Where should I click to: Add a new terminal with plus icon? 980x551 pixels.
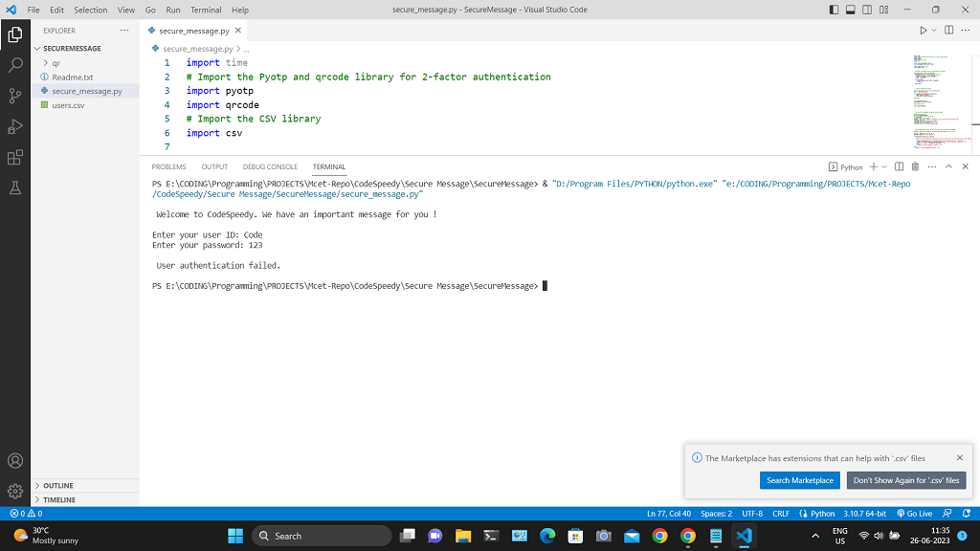[x=874, y=166]
